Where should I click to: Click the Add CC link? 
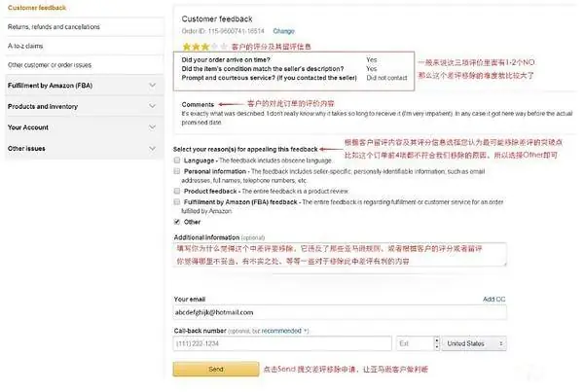(493, 300)
